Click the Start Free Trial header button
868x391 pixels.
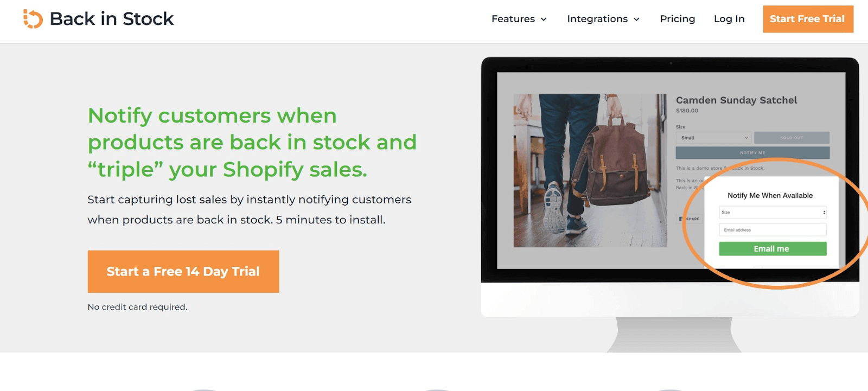coord(808,19)
